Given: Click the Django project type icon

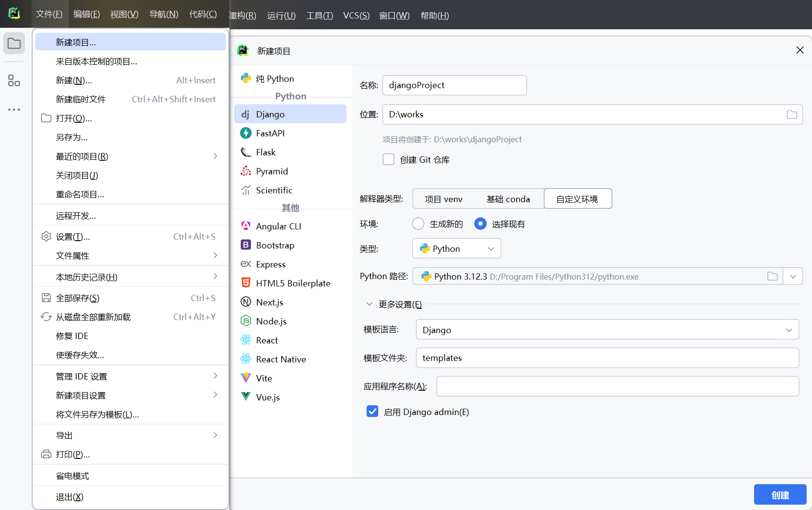Looking at the screenshot, I should [246, 114].
